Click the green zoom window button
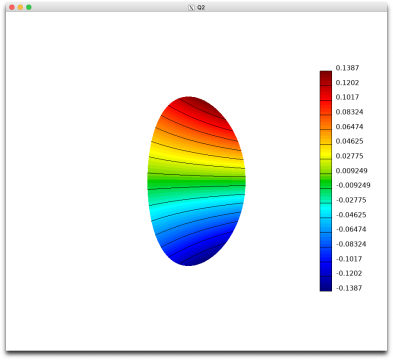 tap(29, 7)
